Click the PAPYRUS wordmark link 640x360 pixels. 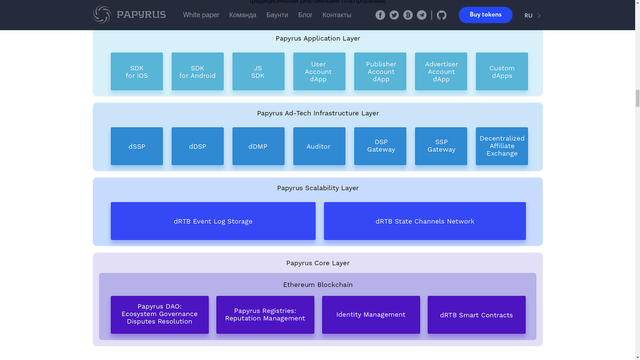tap(141, 15)
